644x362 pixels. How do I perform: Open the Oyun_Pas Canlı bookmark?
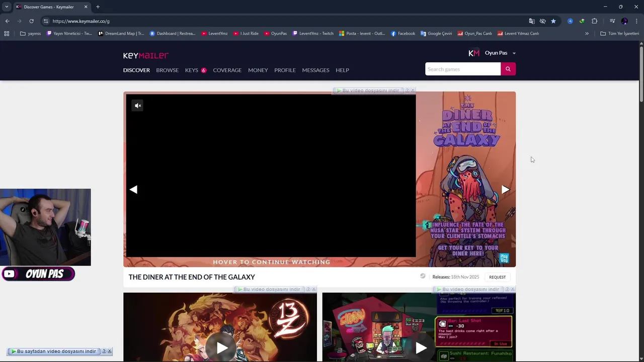pos(475,34)
